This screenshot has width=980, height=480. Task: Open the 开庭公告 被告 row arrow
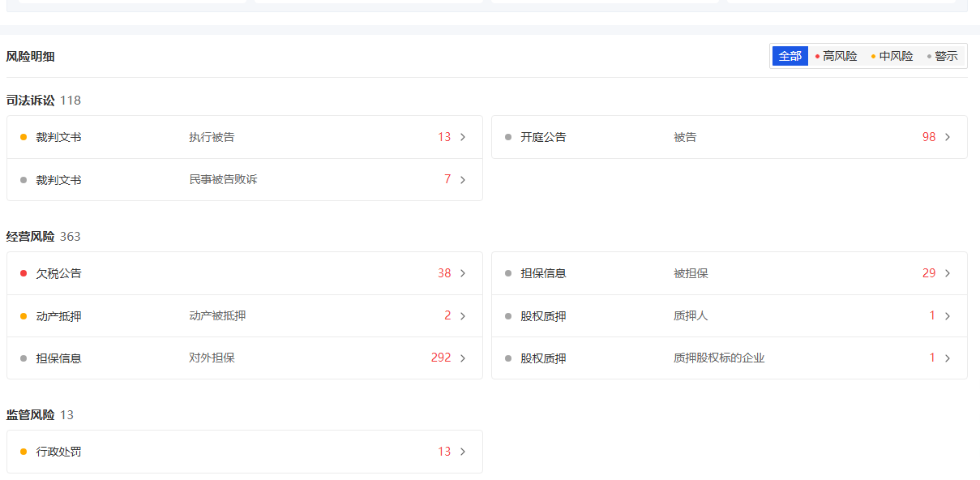[x=948, y=137]
